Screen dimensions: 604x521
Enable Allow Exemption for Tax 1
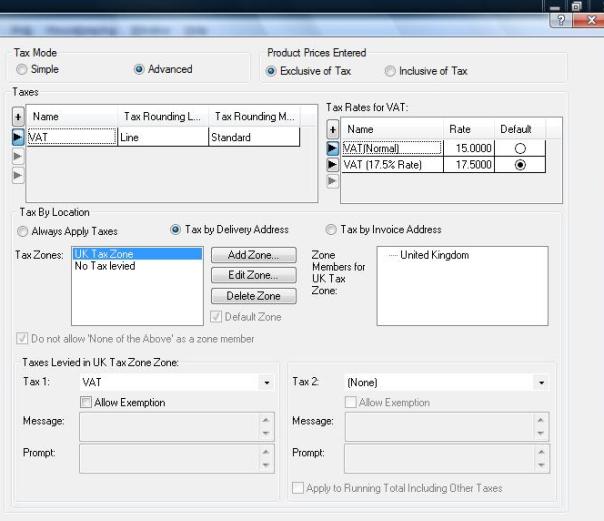pos(87,402)
